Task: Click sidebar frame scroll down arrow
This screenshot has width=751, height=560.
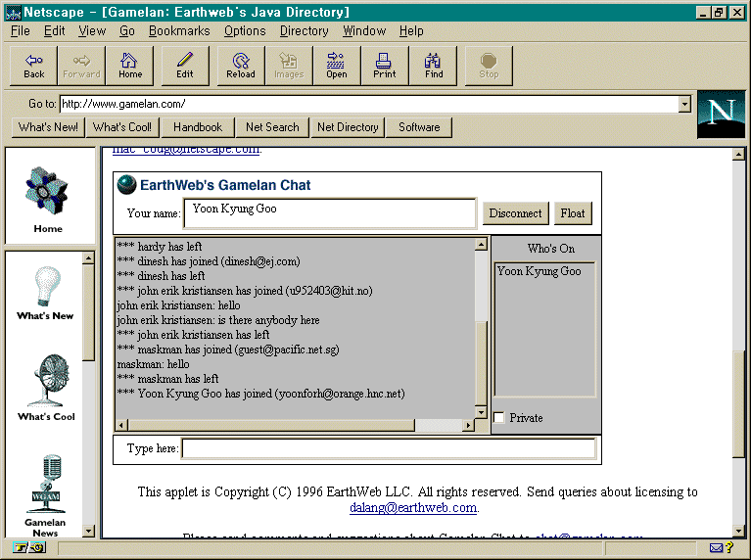Action: click(x=88, y=531)
